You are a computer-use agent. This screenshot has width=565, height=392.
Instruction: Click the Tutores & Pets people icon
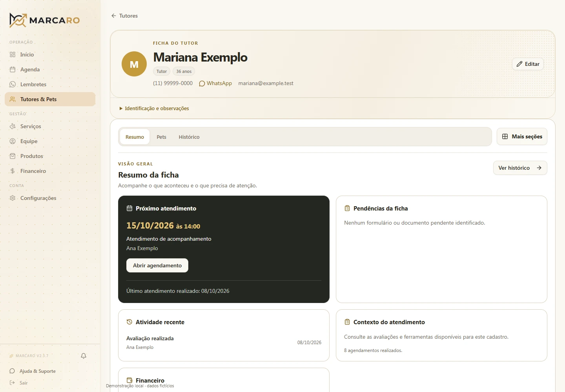point(13,99)
